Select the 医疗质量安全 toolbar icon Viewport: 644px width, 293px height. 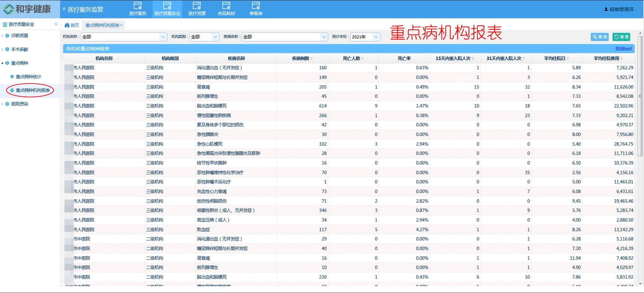coord(168,8)
